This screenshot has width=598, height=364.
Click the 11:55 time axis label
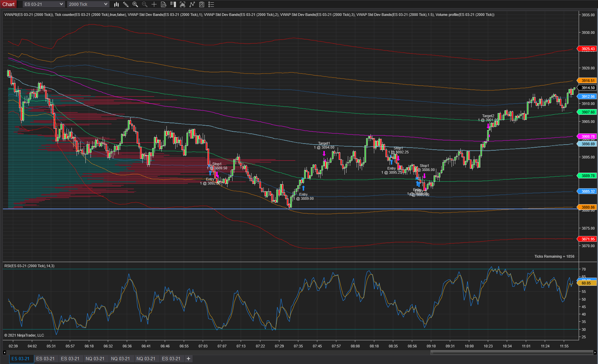(564, 346)
